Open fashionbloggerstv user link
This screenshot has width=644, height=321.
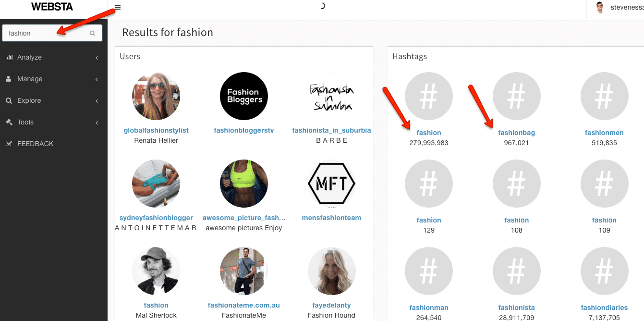point(244,130)
